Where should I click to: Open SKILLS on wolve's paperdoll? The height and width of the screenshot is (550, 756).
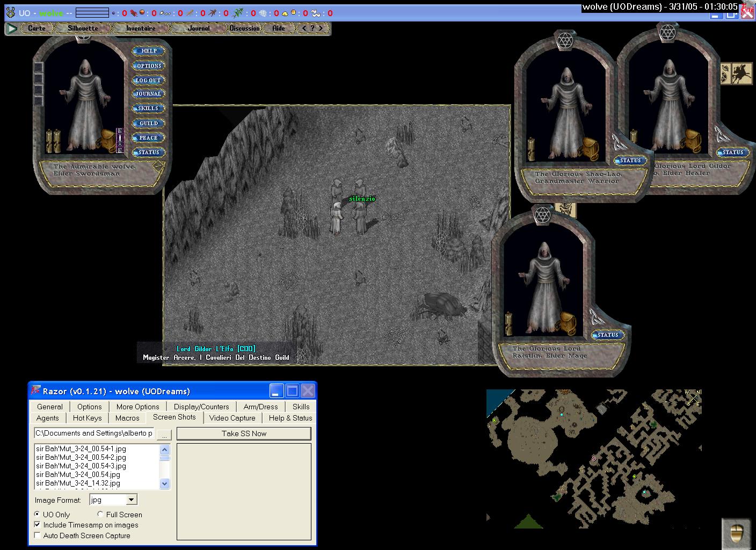(149, 108)
